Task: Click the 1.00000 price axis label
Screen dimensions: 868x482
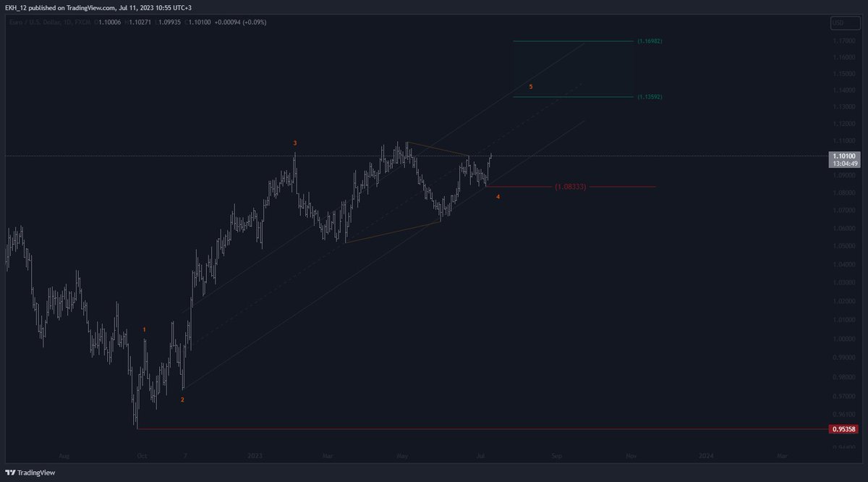Action: click(843, 338)
